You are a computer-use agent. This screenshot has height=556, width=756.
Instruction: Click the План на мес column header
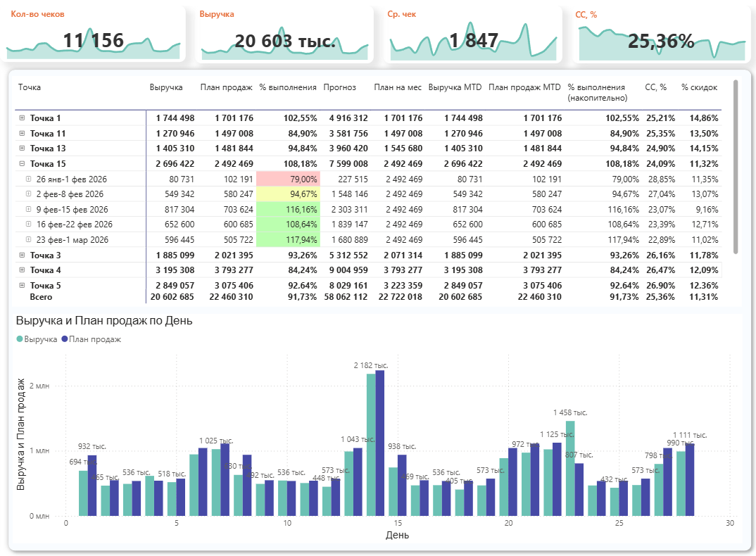tap(398, 87)
